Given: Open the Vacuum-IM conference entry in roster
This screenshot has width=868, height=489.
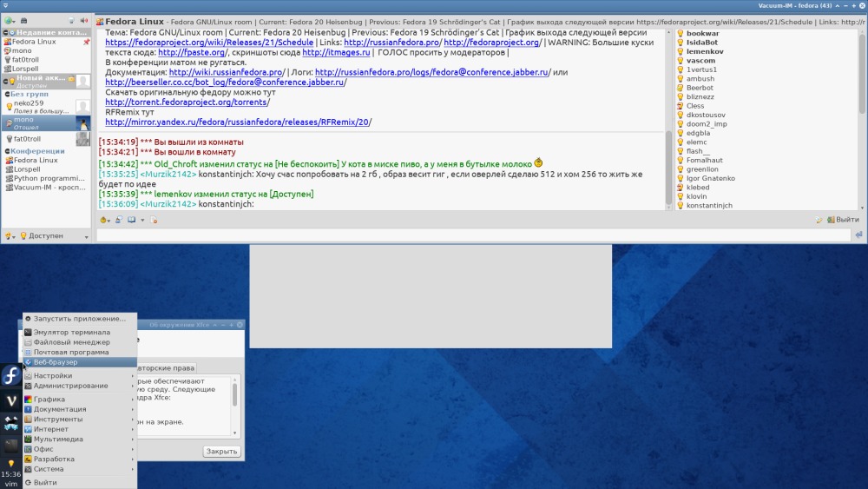Looking at the screenshot, I should point(46,188).
